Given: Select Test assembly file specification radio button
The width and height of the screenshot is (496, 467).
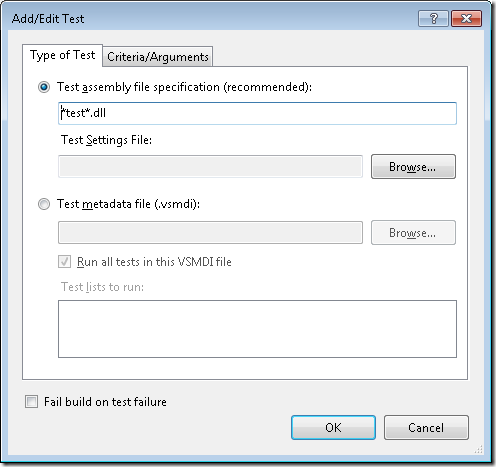Looking at the screenshot, I should tap(44, 87).
